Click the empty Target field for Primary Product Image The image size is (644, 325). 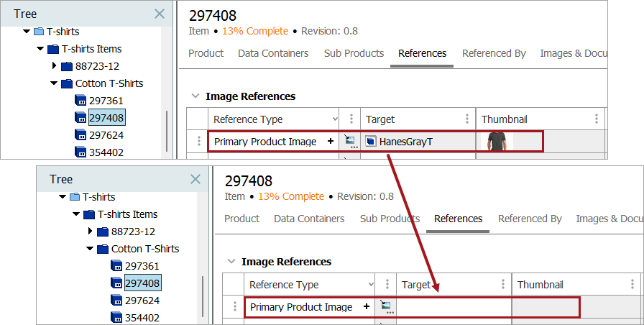click(453, 307)
